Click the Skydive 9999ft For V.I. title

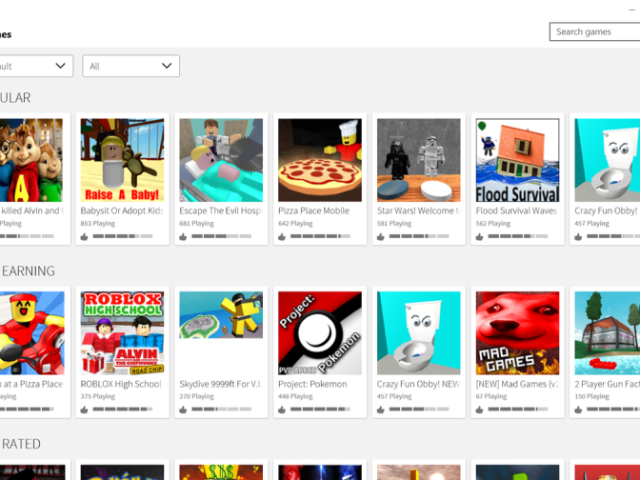220,384
